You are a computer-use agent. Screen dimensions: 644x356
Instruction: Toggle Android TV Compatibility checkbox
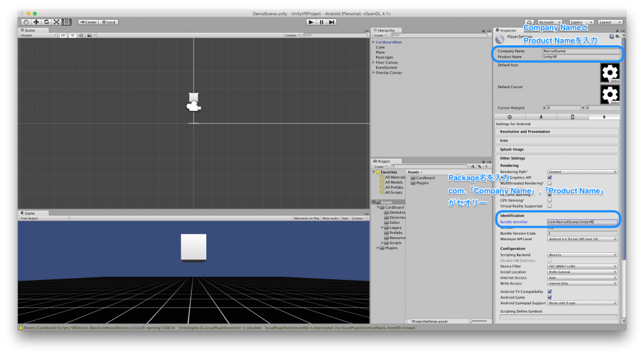click(x=550, y=292)
